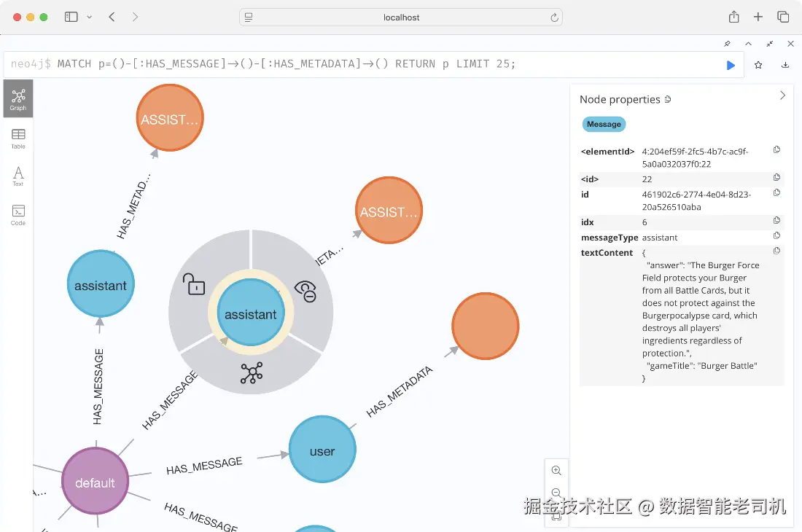Select the orange ASSIST... node beside the selected assistant node

point(389,210)
